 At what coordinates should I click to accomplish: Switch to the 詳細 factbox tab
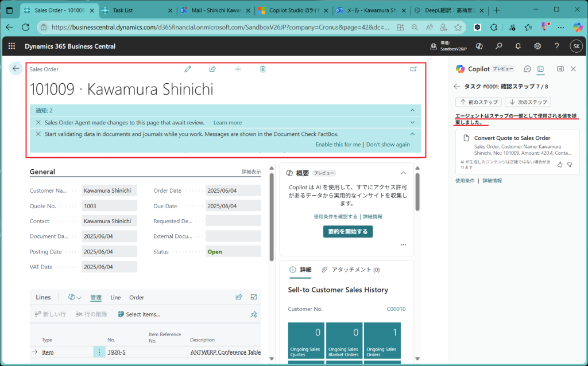(x=301, y=270)
